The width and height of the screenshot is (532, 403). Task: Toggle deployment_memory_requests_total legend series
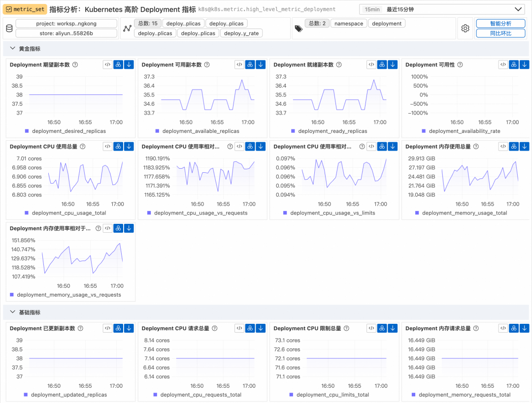[x=461, y=395]
